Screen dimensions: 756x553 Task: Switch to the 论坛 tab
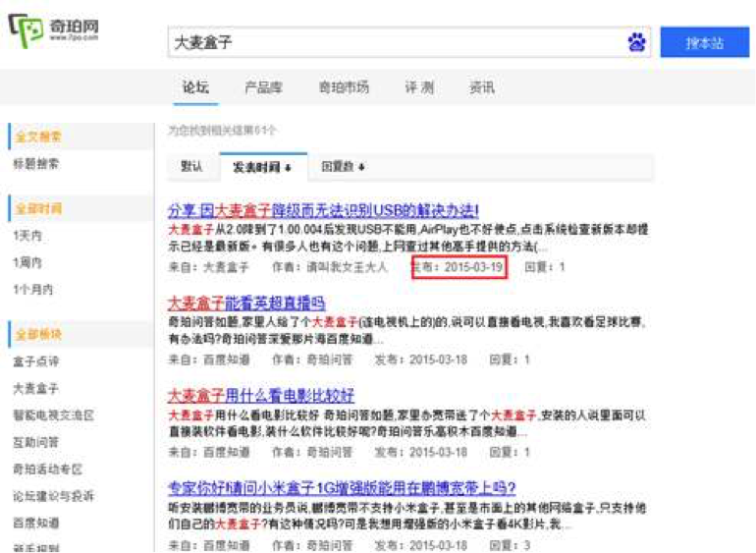(195, 87)
